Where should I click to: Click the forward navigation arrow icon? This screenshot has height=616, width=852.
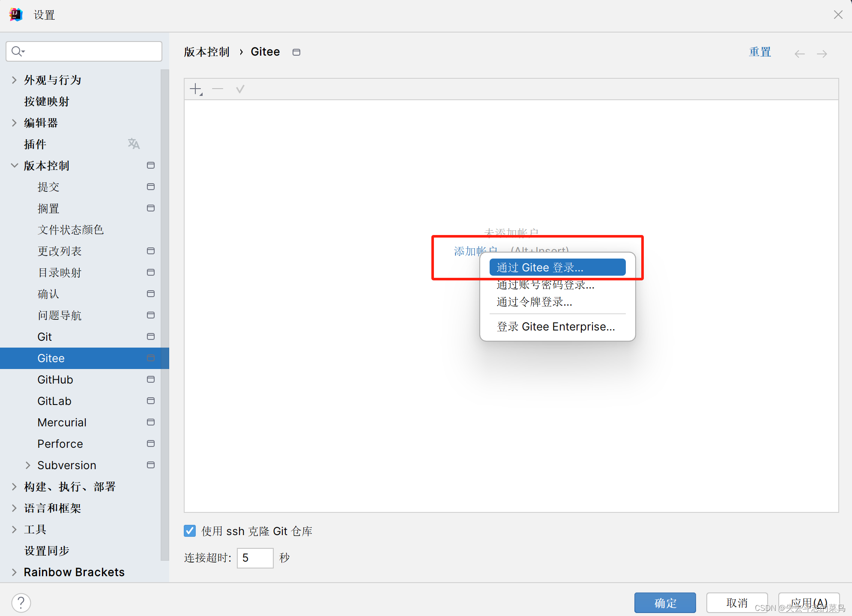(822, 54)
